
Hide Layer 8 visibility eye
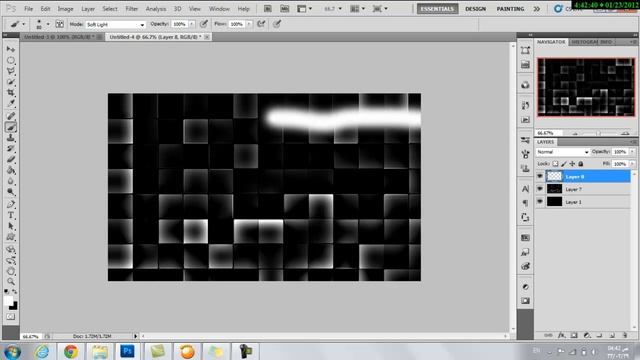[x=540, y=176]
